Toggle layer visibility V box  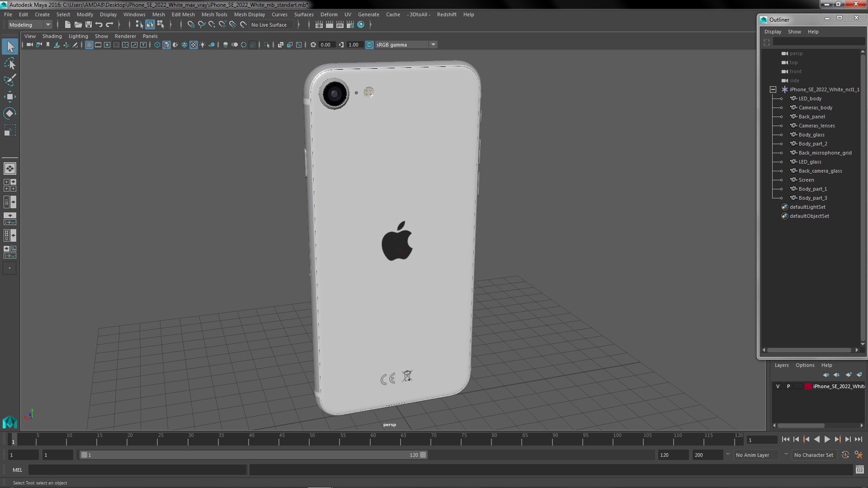coord(778,386)
